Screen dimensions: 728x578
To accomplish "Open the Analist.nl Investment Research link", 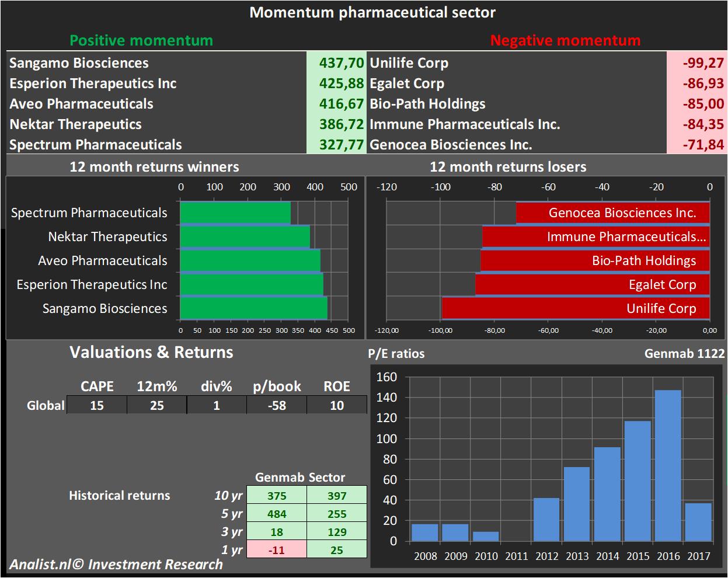I will [x=116, y=565].
